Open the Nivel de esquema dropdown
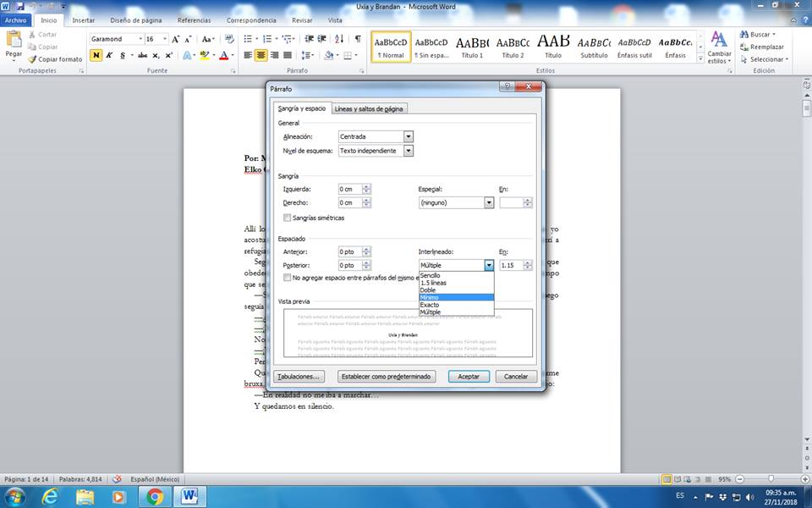 (x=409, y=151)
